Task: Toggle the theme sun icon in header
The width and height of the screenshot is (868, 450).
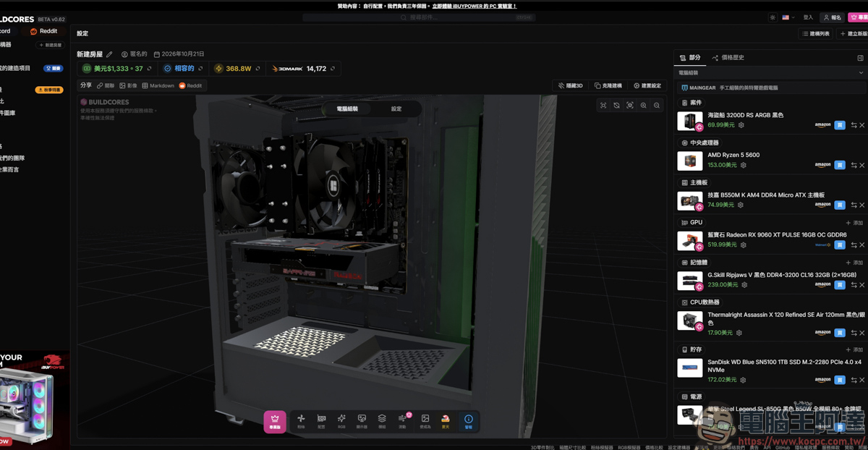Action: tap(773, 17)
